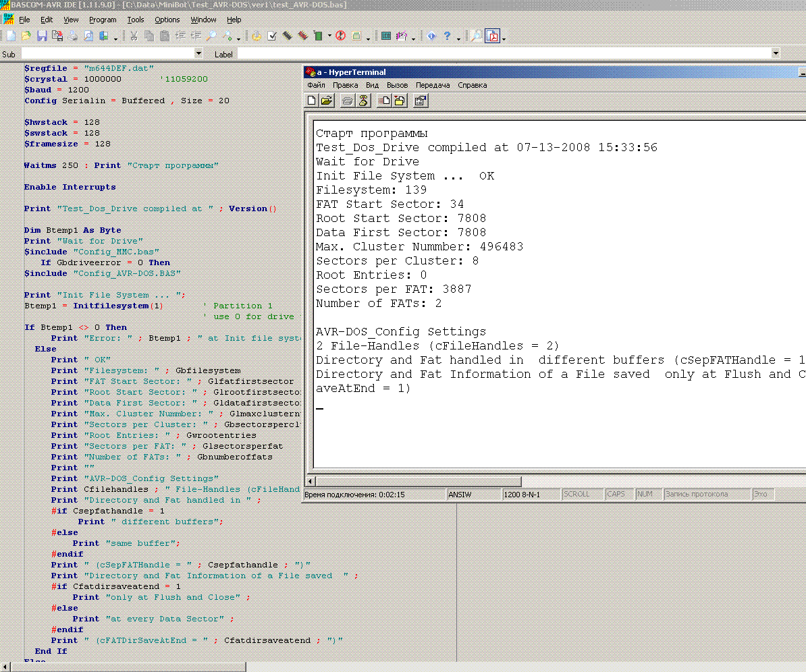Click the HyperTerminal Disconnect phone icon

[363, 101]
